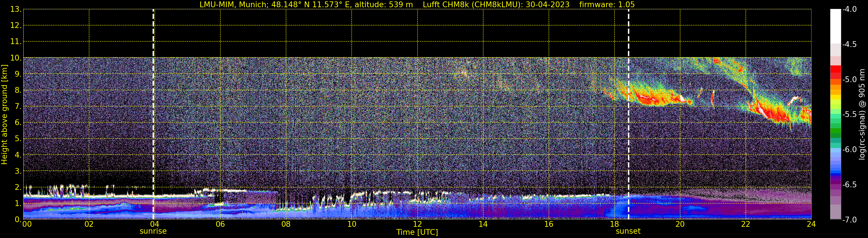Click the "Time [UTC]" axis label
The width and height of the screenshot is (868, 238).
pyautogui.click(x=417, y=232)
